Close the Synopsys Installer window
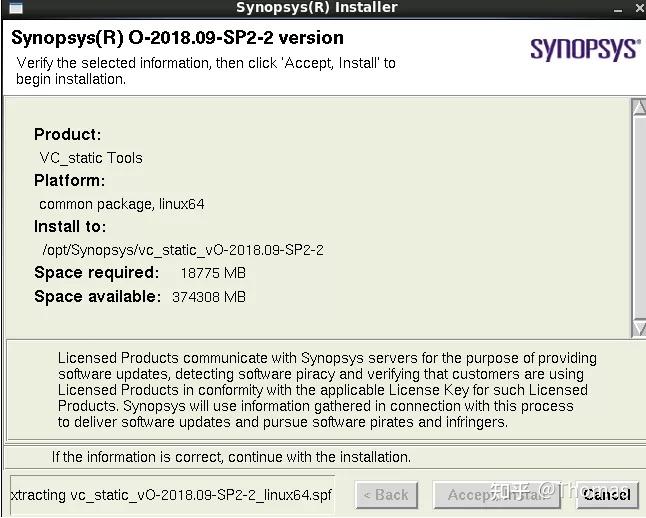 point(638,8)
